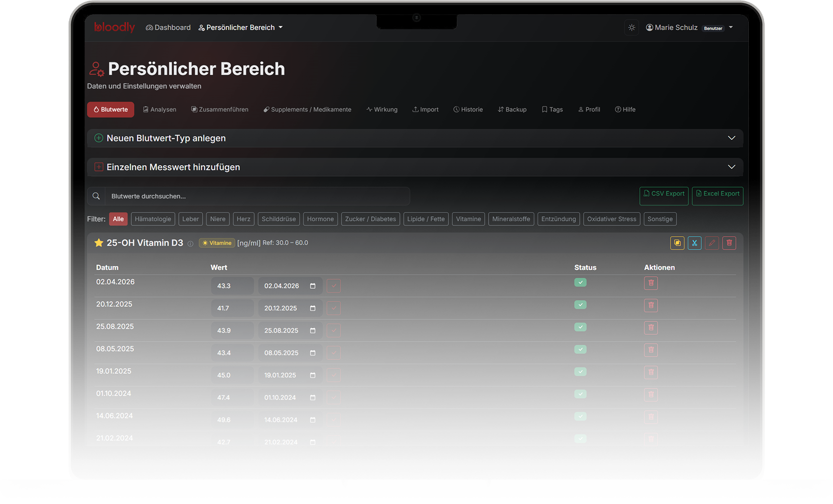
Task: Switch to the Supplements / Medikamente tab
Action: [x=307, y=109]
